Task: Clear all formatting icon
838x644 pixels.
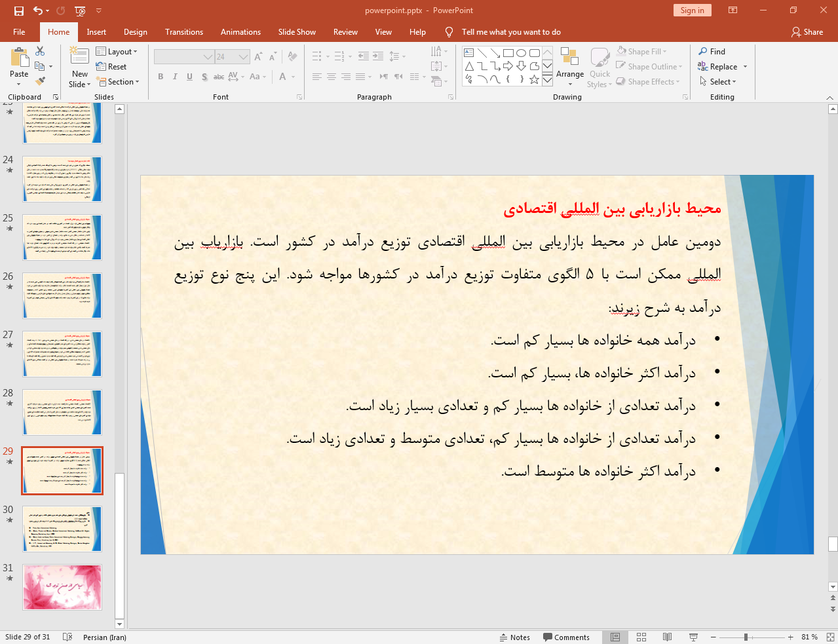Action: (x=292, y=57)
